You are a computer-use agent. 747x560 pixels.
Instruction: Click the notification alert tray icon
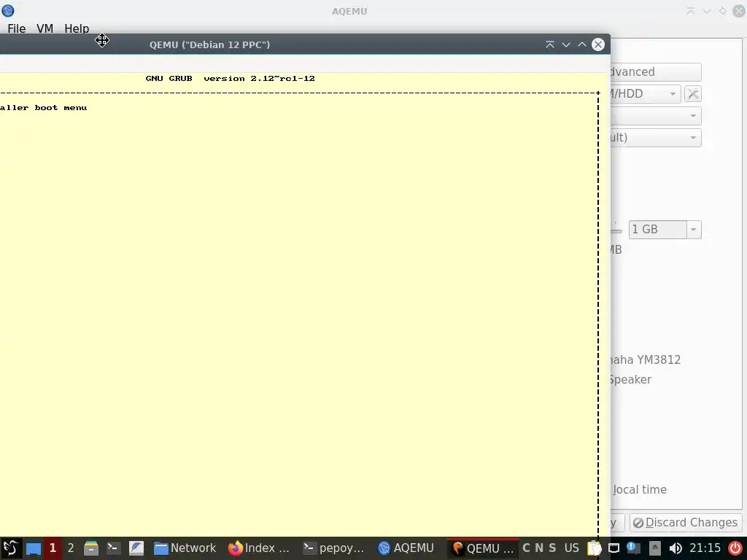[634, 548]
